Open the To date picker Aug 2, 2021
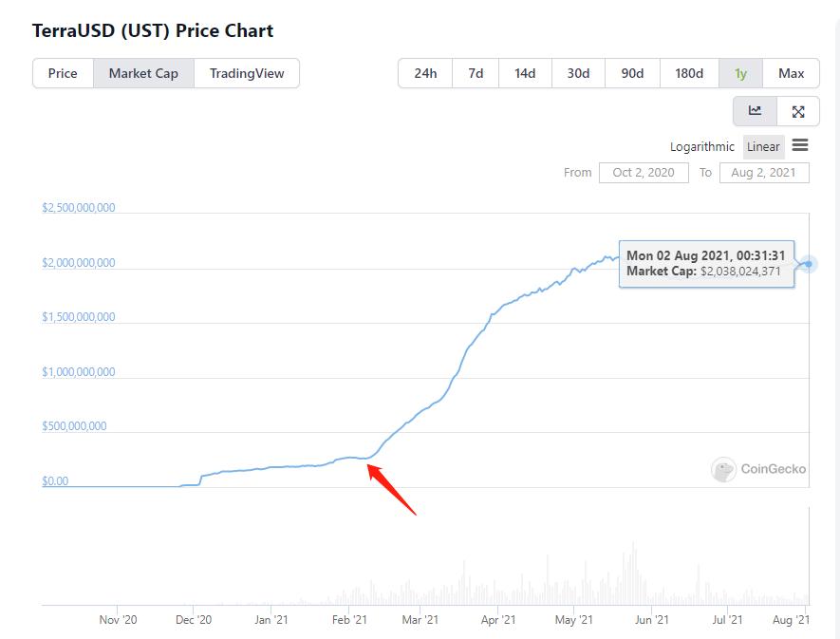 pos(764,173)
